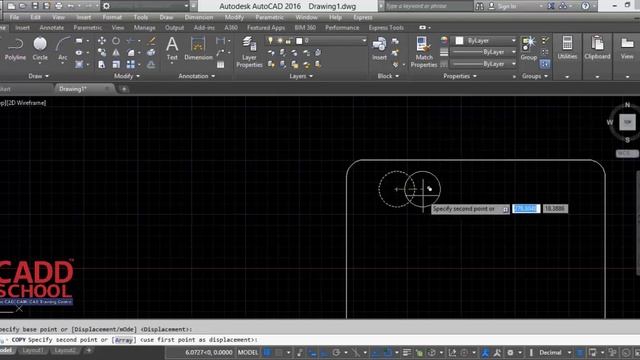Click the Copy tool in Modify panel
The image size is (640, 360).
[x=101, y=53]
